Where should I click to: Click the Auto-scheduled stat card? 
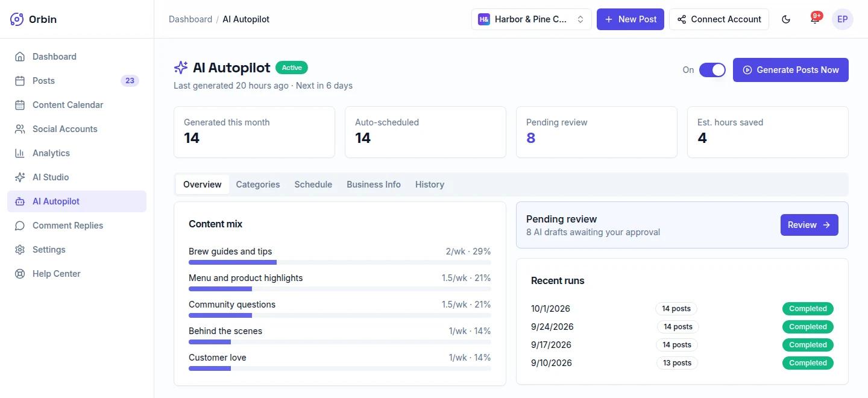click(426, 132)
